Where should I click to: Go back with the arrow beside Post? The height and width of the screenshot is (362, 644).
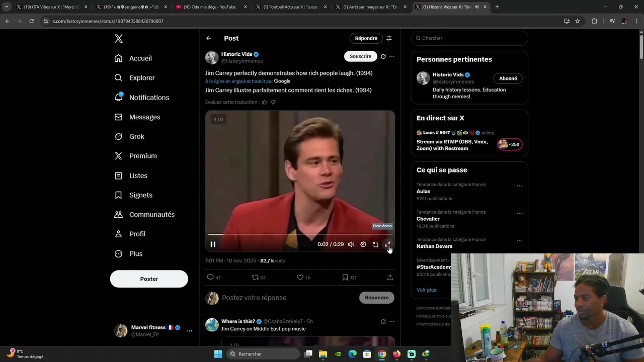click(209, 38)
